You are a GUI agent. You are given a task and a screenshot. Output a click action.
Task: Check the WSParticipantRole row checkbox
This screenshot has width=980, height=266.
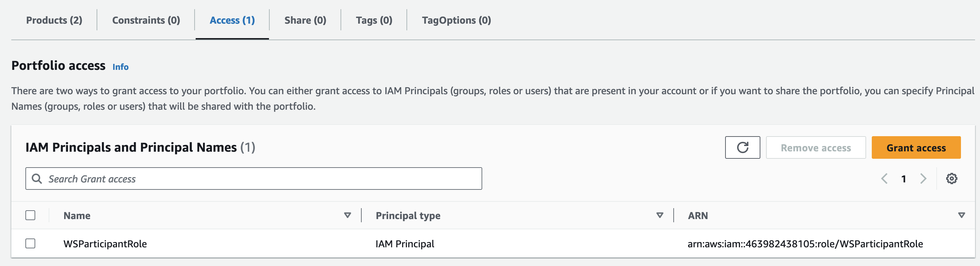click(x=30, y=243)
